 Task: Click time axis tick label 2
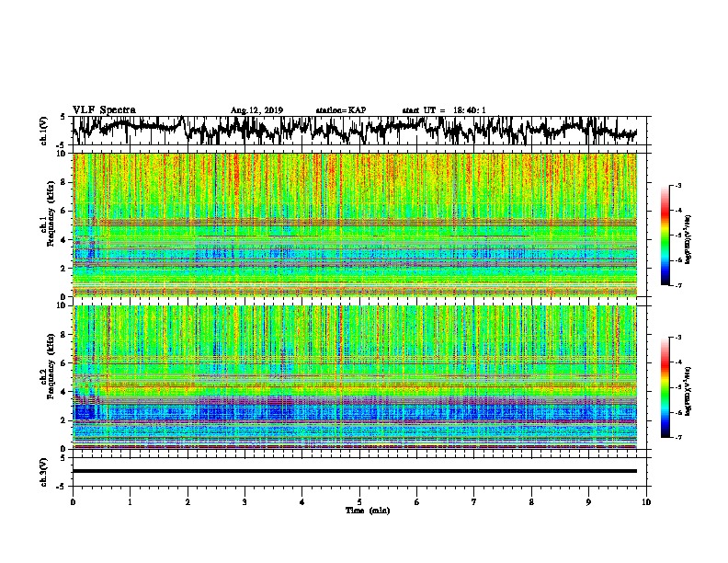click(x=188, y=502)
